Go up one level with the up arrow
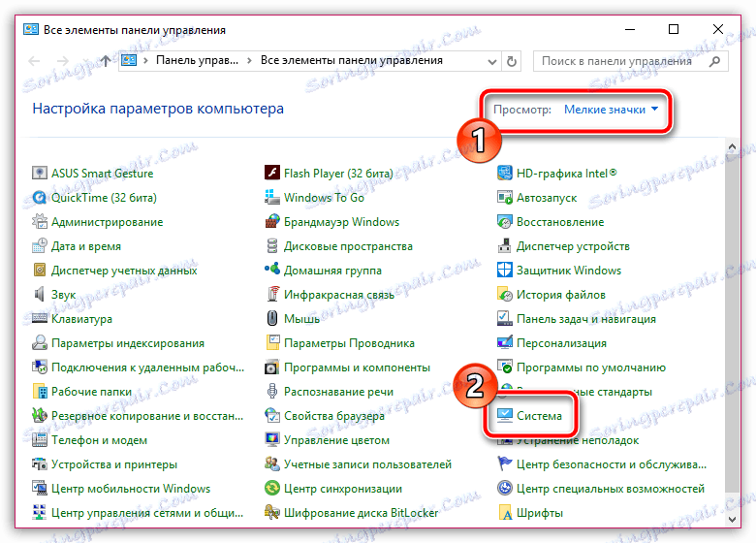756x543 pixels. [x=105, y=61]
